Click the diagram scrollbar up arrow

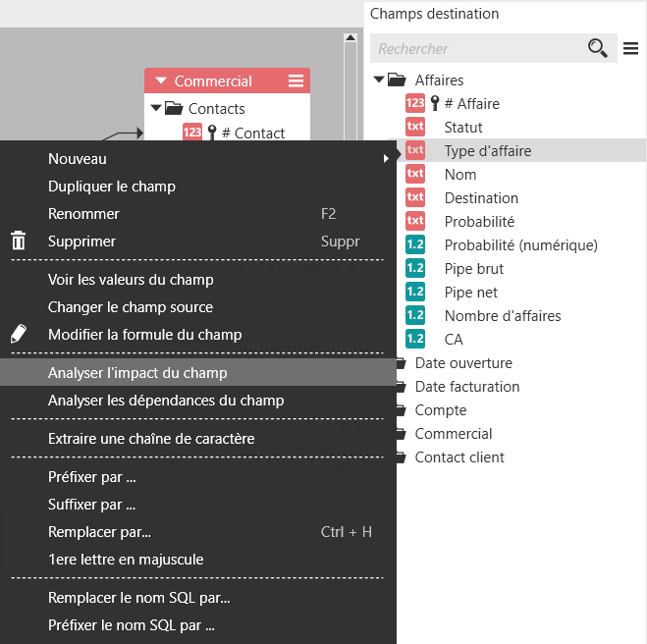point(350,38)
